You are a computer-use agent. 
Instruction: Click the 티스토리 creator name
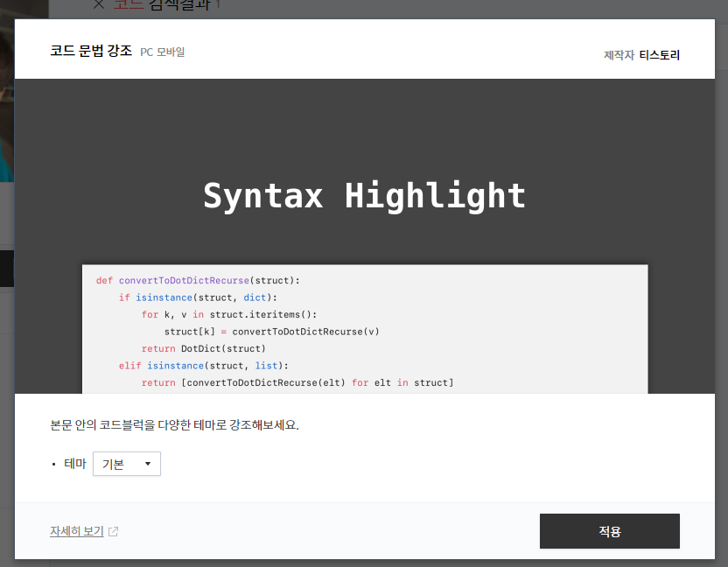(x=659, y=55)
